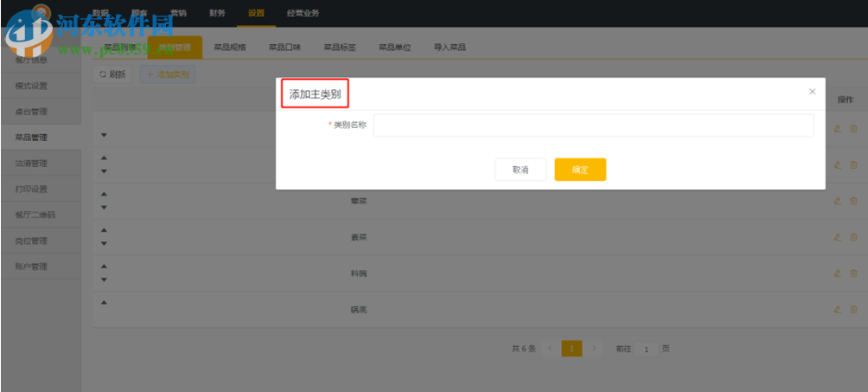This screenshot has width=868, height=392.
Task: Open 餐厅二维码 in the sidebar
Action: pyautogui.click(x=41, y=215)
